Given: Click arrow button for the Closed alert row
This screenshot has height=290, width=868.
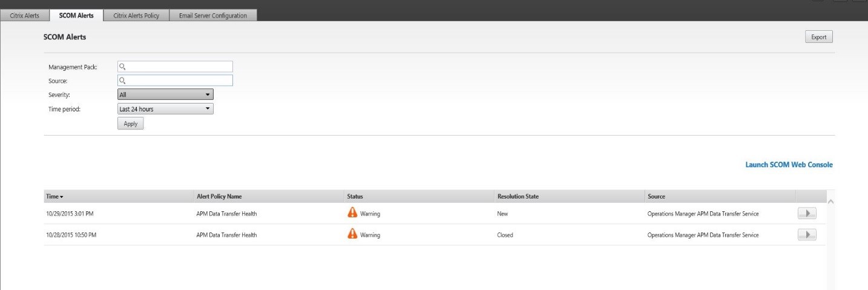Looking at the screenshot, I should coord(807,235).
